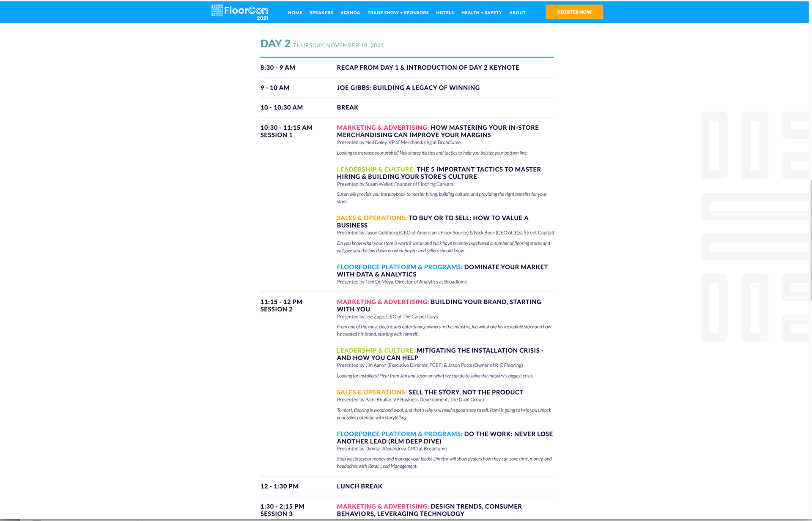812x521 pixels.
Task: Click Susan's hiring playbook description
Action: point(442,198)
